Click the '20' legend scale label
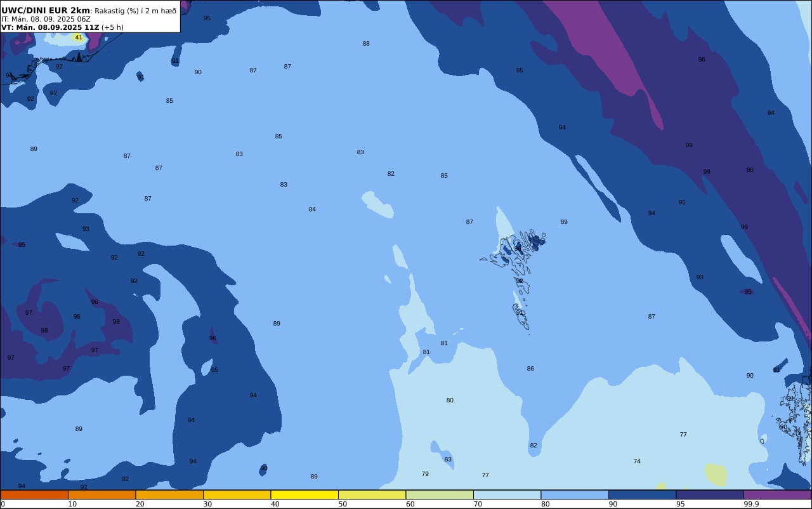Viewport: 812px width, 509px height. click(x=140, y=504)
